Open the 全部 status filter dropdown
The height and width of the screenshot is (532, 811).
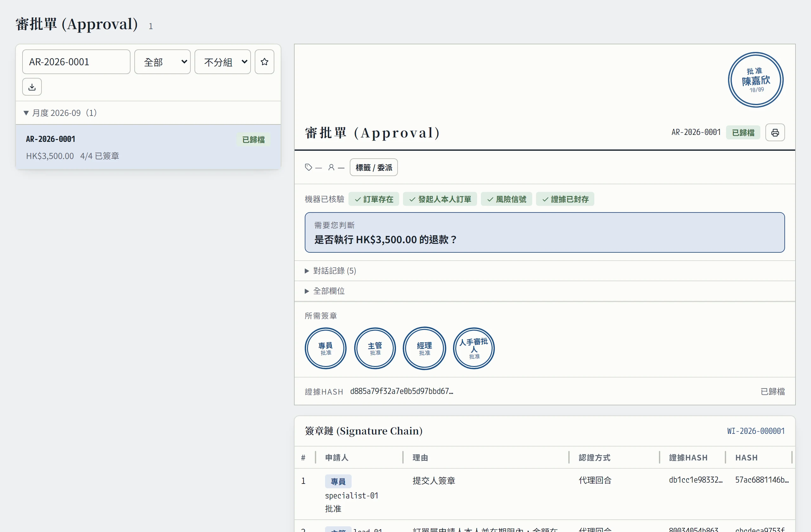point(163,62)
